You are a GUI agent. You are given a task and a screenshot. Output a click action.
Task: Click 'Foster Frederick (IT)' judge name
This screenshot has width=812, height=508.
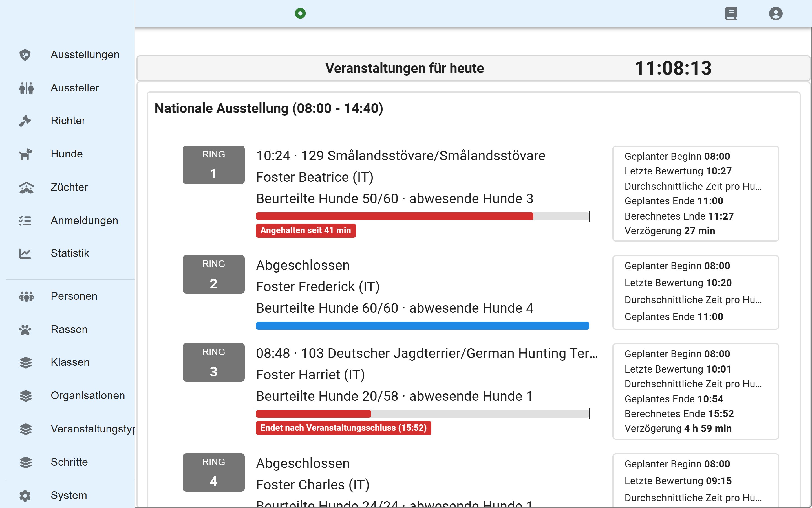318,286
